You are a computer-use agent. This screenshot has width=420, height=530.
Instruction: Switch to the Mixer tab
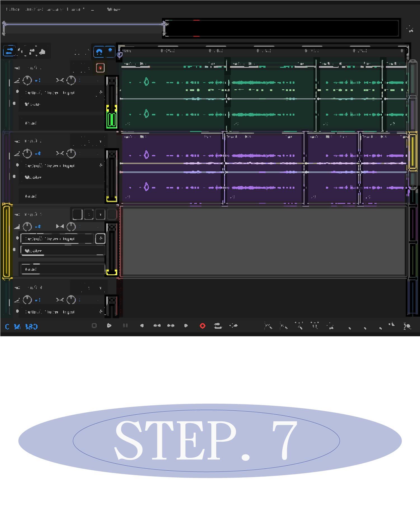(114, 10)
